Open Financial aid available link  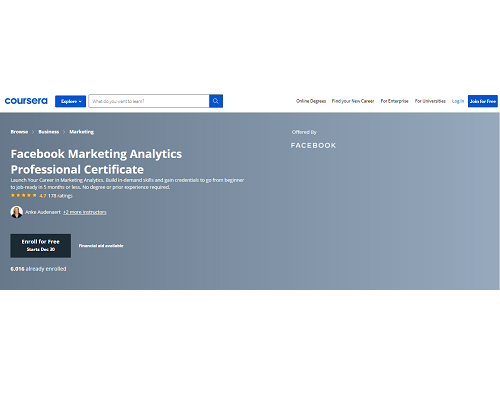click(101, 246)
